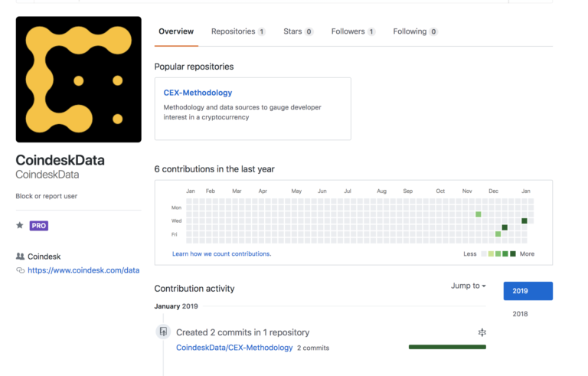
Task: Open Learn how we count contributions link
Action: coord(221,253)
